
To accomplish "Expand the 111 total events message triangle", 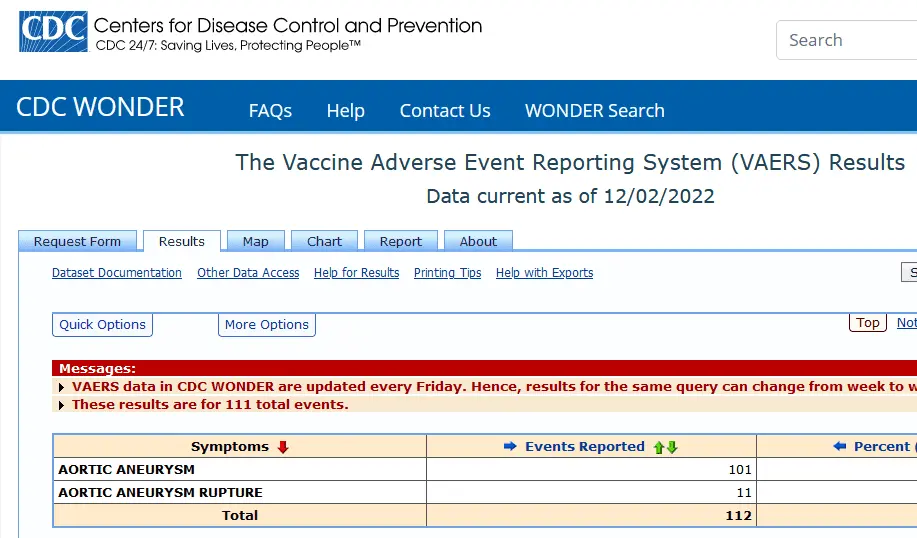I will [x=63, y=405].
